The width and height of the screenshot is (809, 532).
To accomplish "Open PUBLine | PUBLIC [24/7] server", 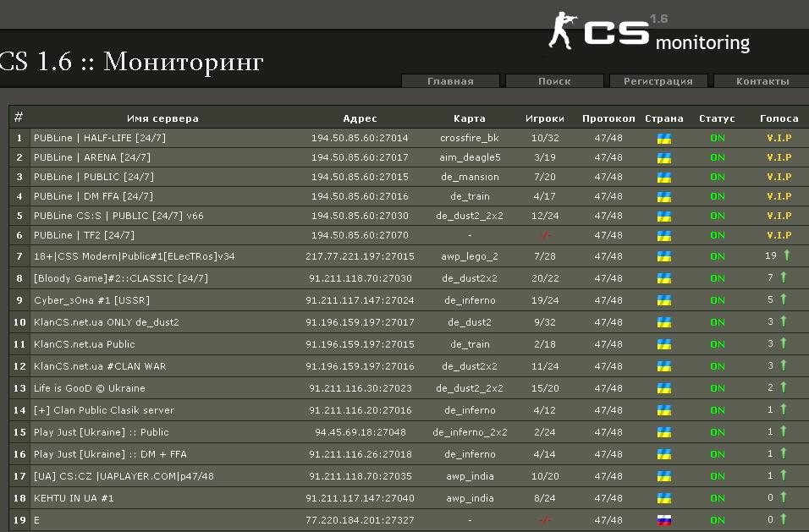I will tap(93, 177).
